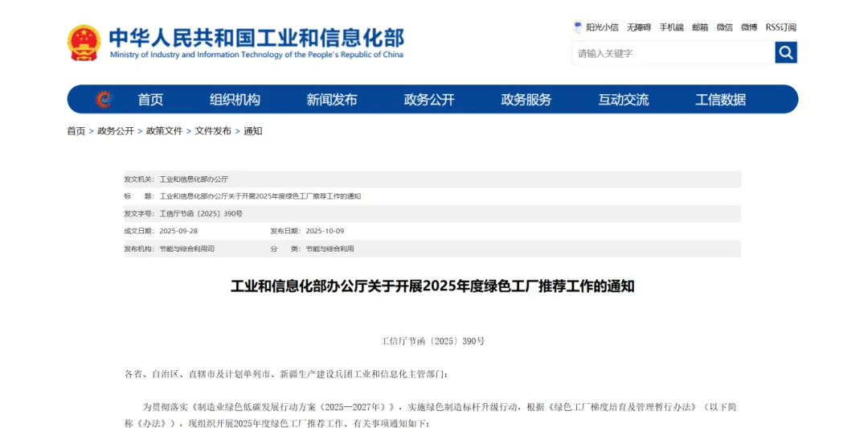Click the 微博 link

[x=750, y=27]
